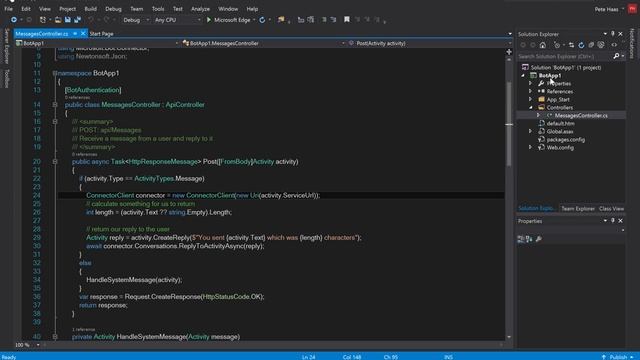
Task: Switch to the Team Explorer tab
Action: (x=578, y=209)
